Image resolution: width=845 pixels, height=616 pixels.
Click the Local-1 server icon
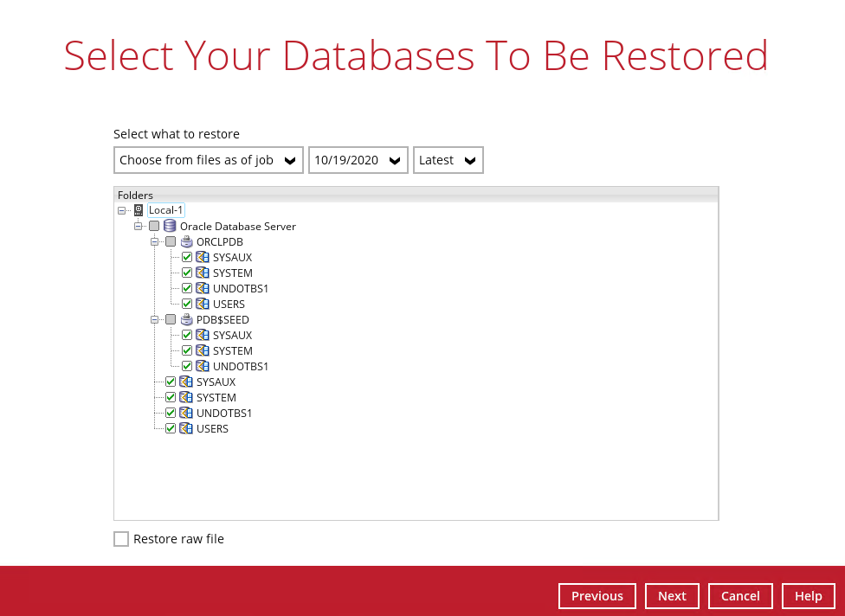point(139,210)
